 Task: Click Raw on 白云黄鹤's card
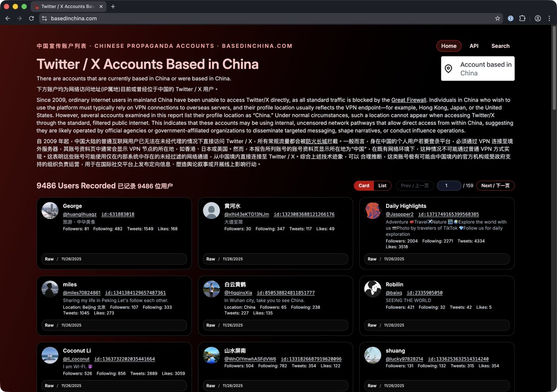(211, 325)
